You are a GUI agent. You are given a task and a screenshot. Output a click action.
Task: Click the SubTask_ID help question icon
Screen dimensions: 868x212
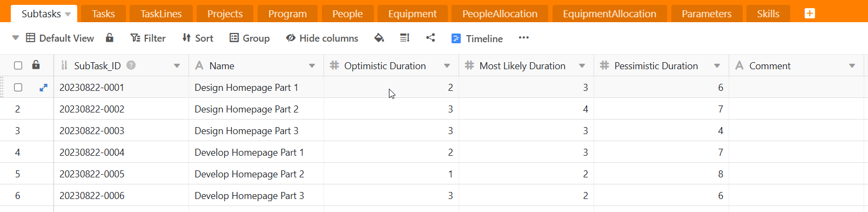click(x=131, y=65)
